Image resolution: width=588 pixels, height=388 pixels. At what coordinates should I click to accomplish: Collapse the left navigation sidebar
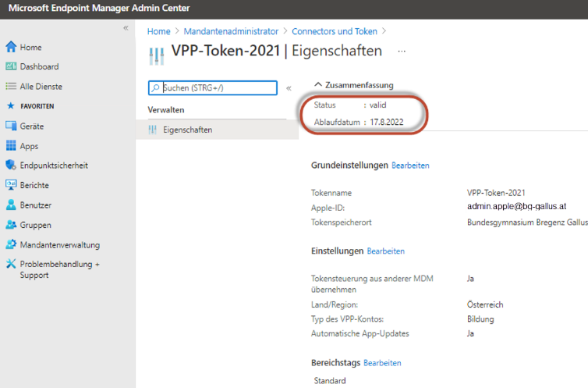pos(126,28)
